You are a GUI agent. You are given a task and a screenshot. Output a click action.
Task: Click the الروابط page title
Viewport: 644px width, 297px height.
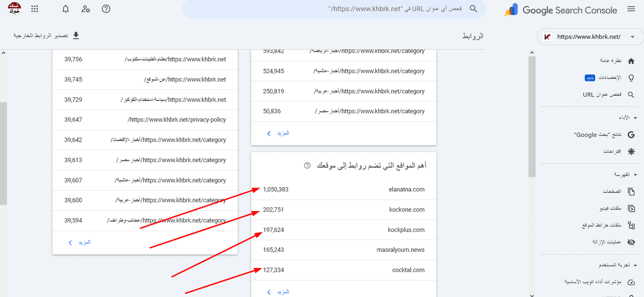click(473, 36)
